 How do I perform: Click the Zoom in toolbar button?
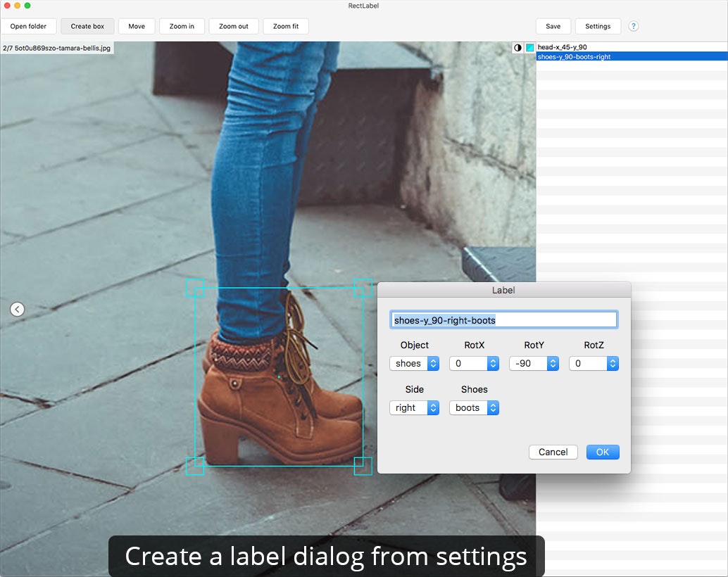point(182,26)
